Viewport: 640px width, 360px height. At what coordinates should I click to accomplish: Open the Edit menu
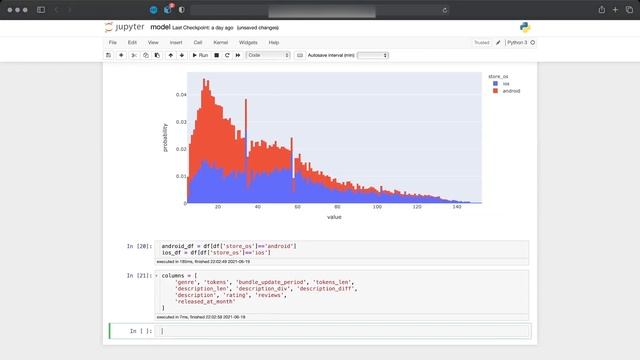click(x=132, y=42)
